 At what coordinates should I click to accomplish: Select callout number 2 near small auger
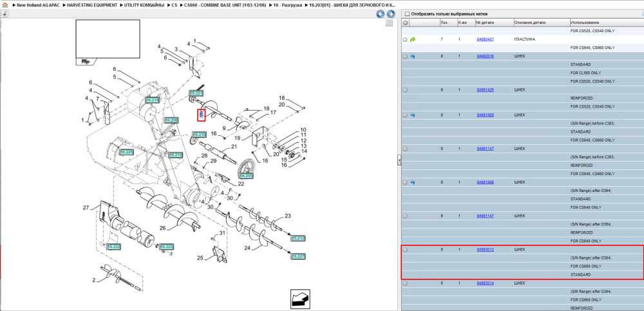tap(93, 280)
